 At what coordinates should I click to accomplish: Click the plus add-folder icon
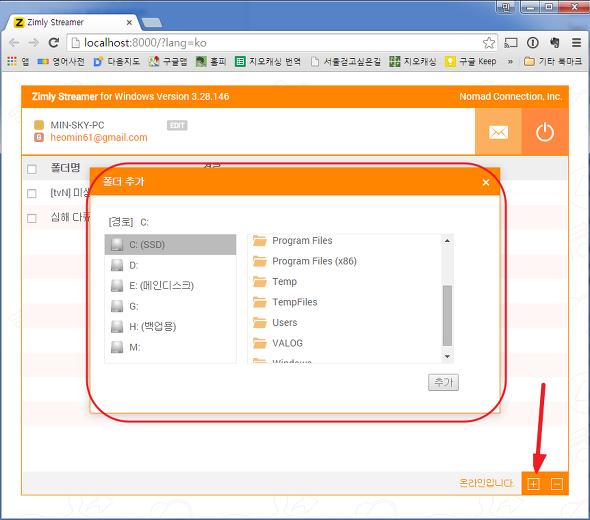point(533,484)
